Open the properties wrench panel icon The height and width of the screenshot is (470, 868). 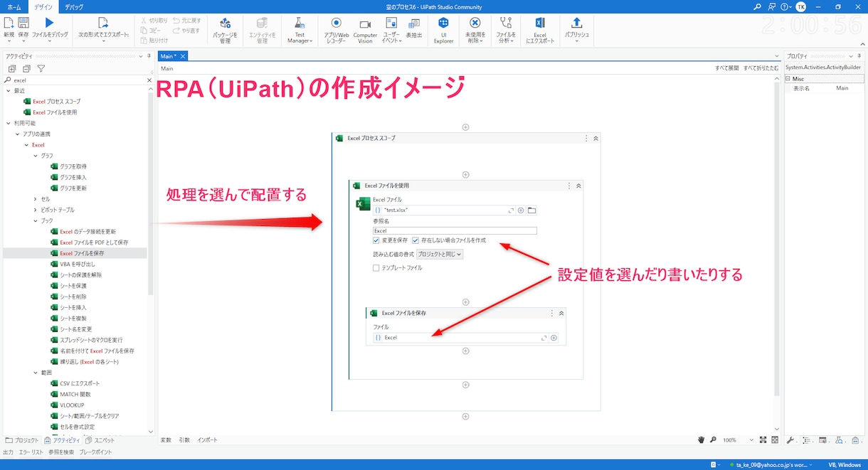point(790,440)
